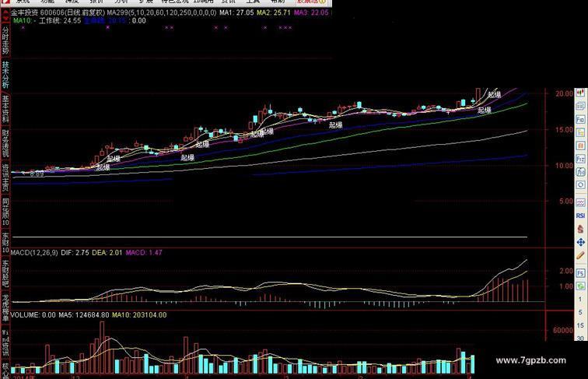588x379 pixels.
Task: Open the f(x) formula icon
Action: click(580, 172)
